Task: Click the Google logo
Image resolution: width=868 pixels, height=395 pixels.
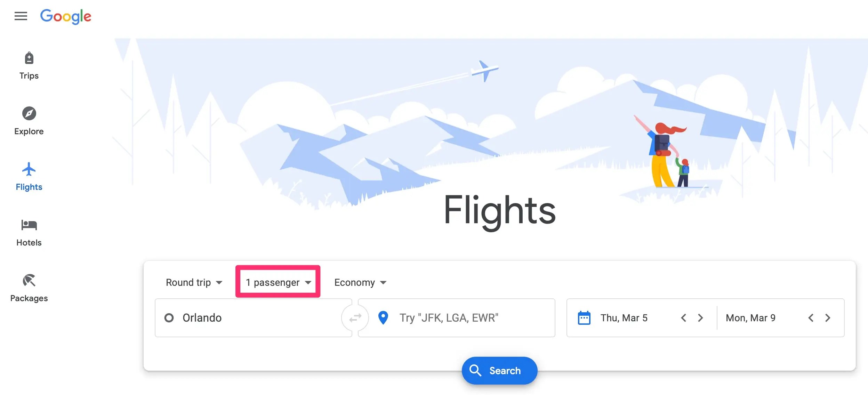Action: [x=66, y=16]
